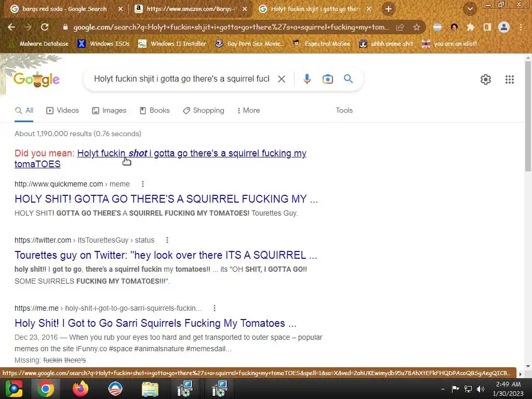532x399 pixels.
Task: Adjust volume via tray speaker icon
Action: pyautogui.click(x=480, y=389)
